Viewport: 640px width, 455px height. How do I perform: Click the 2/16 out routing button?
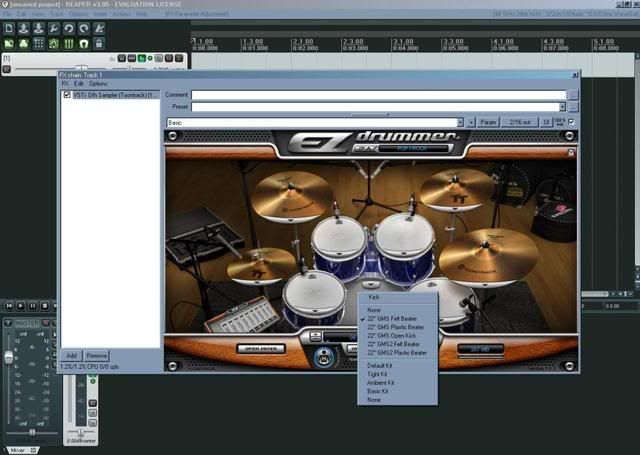click(x=520, y=122)
